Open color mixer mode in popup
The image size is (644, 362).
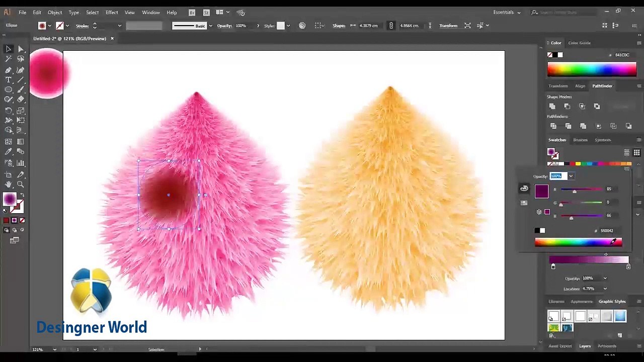click(x=524, y=189)
